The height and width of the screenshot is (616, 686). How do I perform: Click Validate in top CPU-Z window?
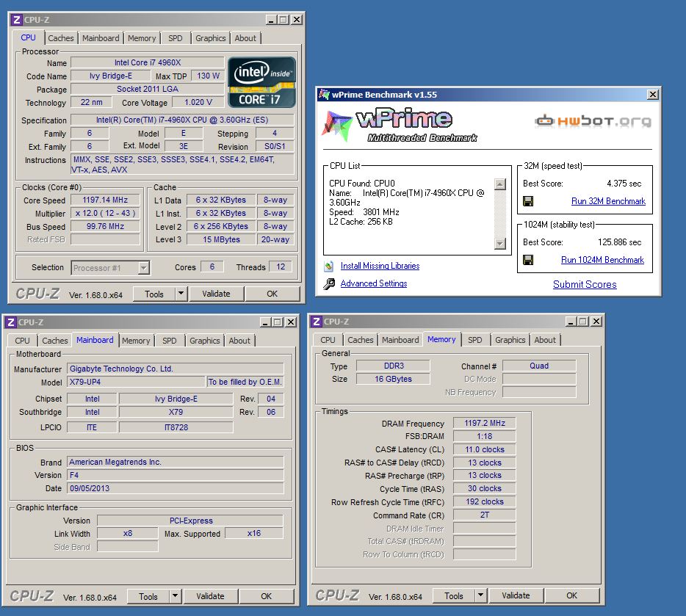(216, 294)
